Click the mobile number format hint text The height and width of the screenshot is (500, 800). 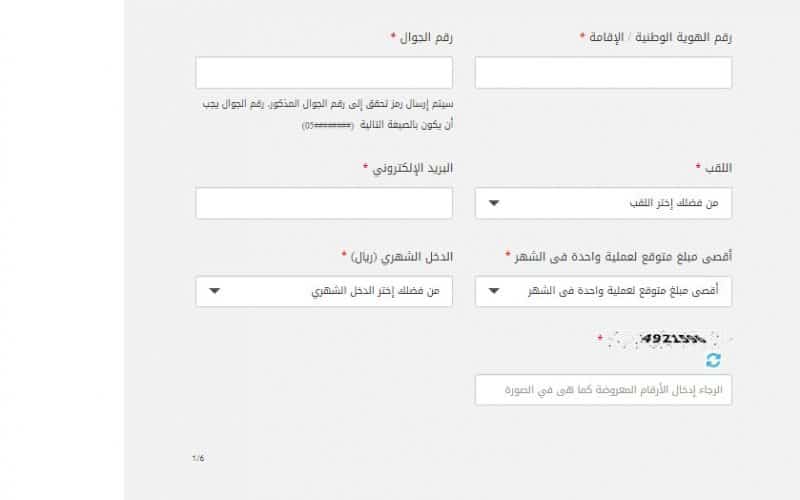[328, 114]
